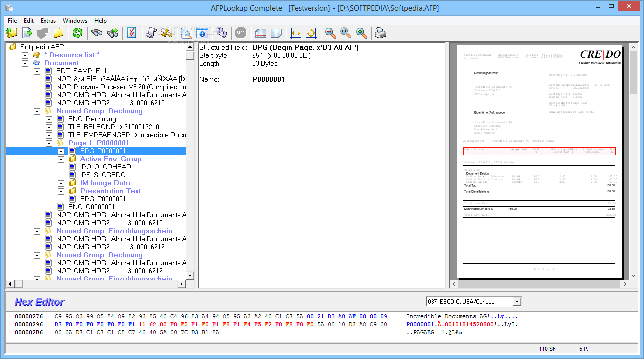The height and width of the screenshot is (359, 644).
Task: Select the IPS: S1CREDO tree item
Action: click(x=103, y=175)
